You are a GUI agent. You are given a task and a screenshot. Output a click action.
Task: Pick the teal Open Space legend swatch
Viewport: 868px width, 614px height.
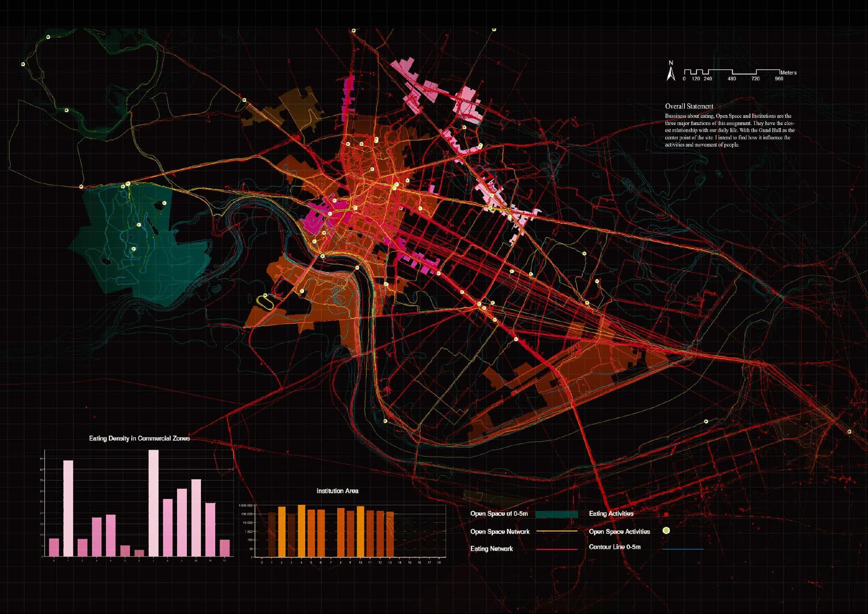(557, 514)
